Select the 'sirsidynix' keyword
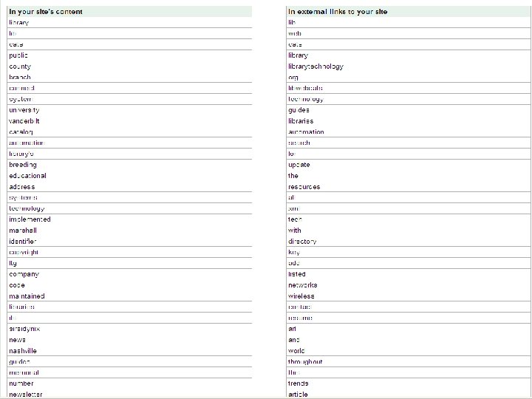Viewport: 532px width, 399px height. 24,329
